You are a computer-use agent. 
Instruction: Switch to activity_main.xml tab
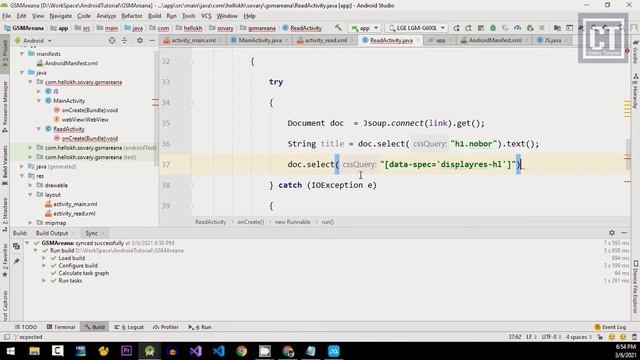coord(193,40)
